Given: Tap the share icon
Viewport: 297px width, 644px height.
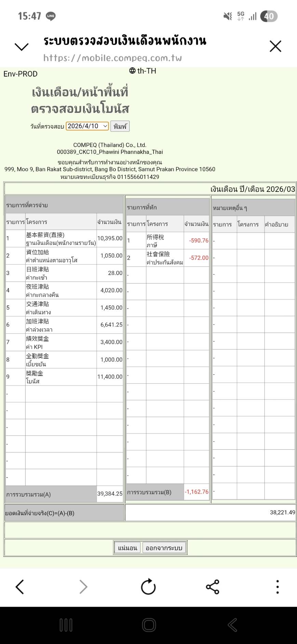Looking at the screenshot, I should (213, 587).
